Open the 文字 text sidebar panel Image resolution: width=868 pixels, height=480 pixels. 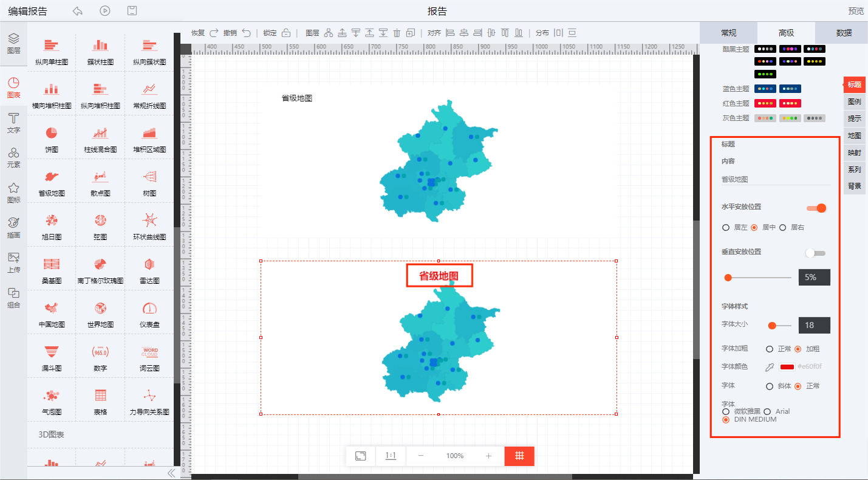13,122
